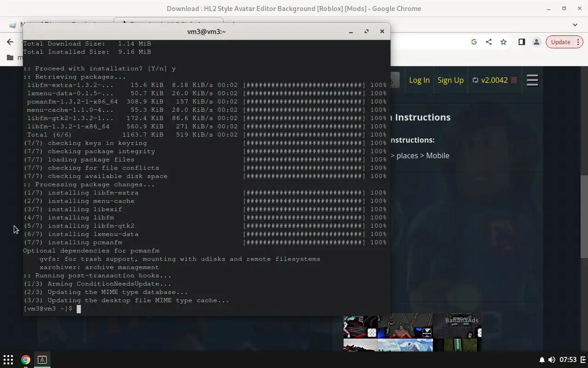The image size is (588, 368).
Task: Open the applications grid in the taskbar
Action: point(8,360)
